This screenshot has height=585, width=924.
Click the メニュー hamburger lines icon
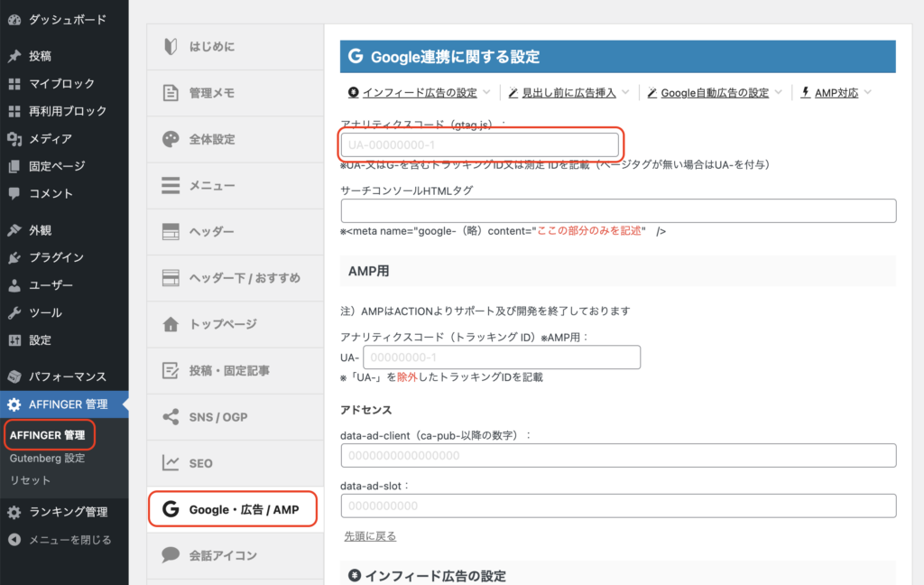pos(171,185)
